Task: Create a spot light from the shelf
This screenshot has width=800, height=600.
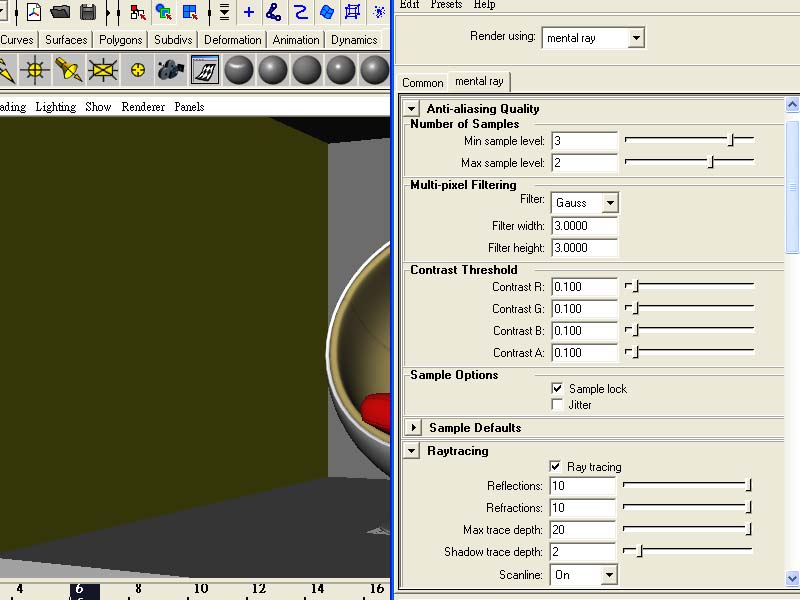Action: click(68, 70)
